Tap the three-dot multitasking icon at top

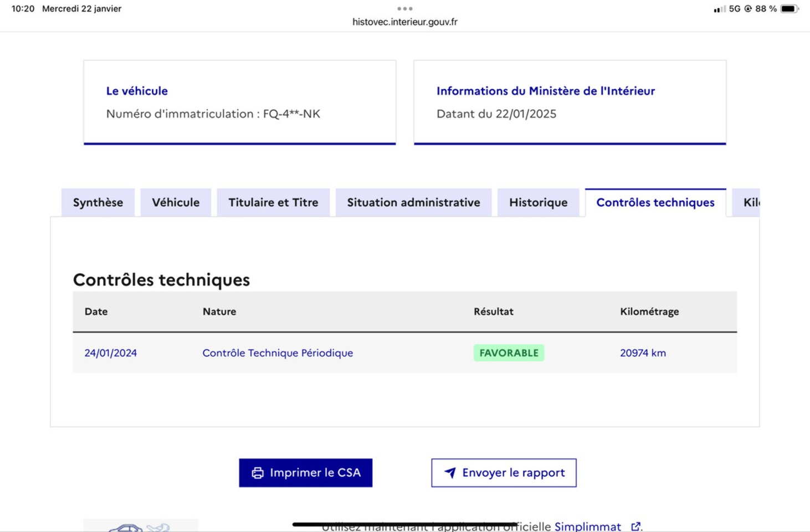(404, 8)
